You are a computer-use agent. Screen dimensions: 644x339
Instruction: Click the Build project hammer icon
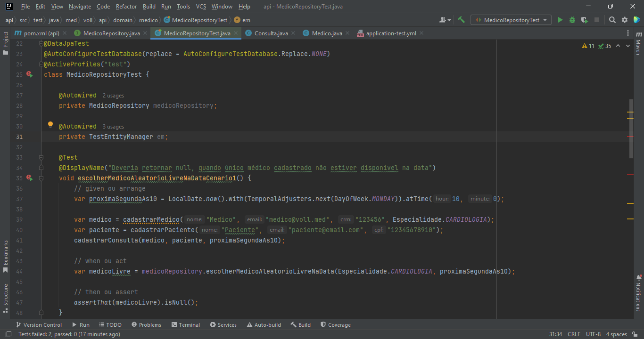(462, 20)
